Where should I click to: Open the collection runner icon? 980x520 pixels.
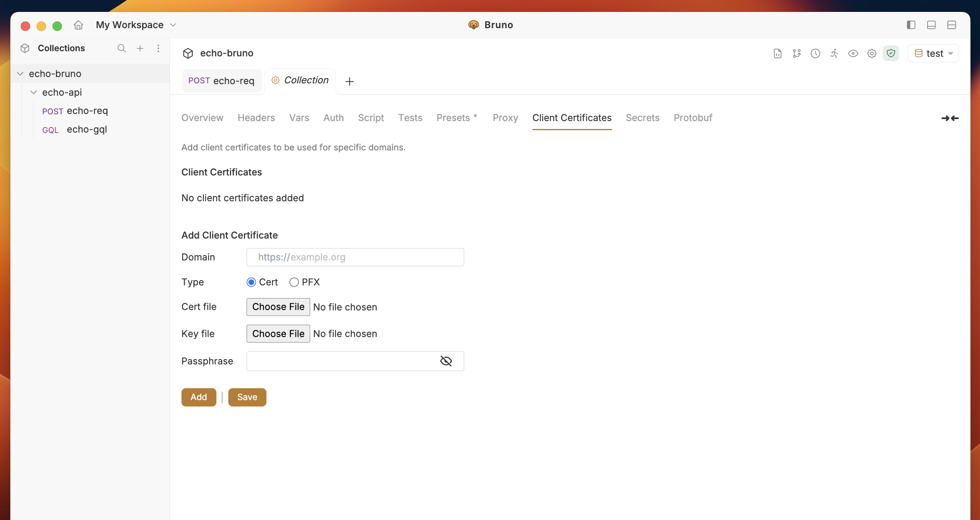[x=834, y=53]
